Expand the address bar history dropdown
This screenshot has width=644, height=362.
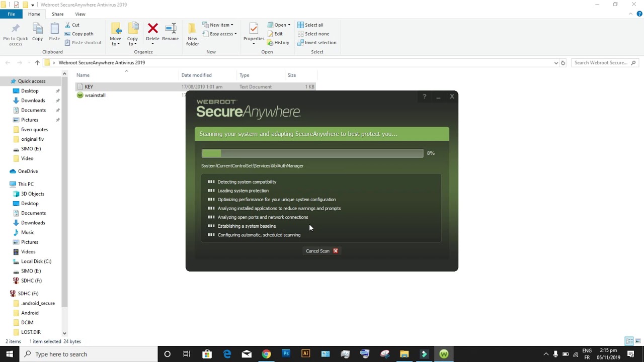(556, 63)
